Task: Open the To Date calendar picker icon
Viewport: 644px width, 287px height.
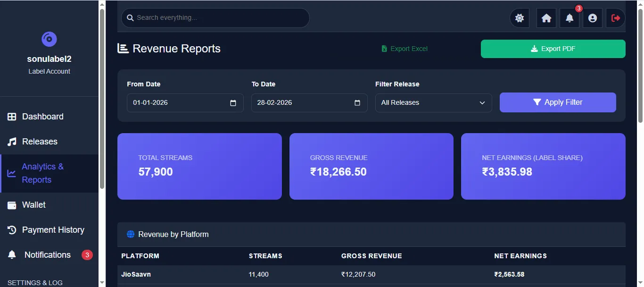Action: pos(357,103)
